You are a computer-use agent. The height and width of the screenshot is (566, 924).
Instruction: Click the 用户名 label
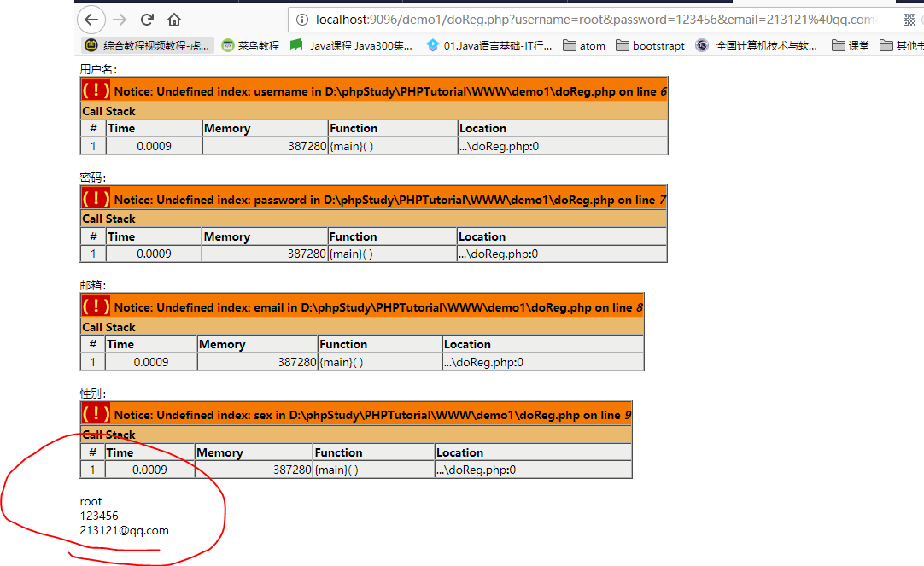tap(98, 69)
